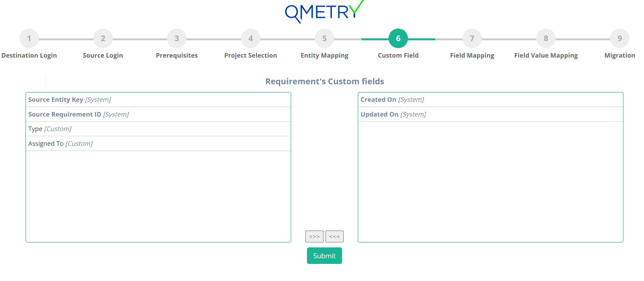The image size is (644, 281).
Task: Jump to step 7 Field Mapping circle
Action: tap(472, 38)
